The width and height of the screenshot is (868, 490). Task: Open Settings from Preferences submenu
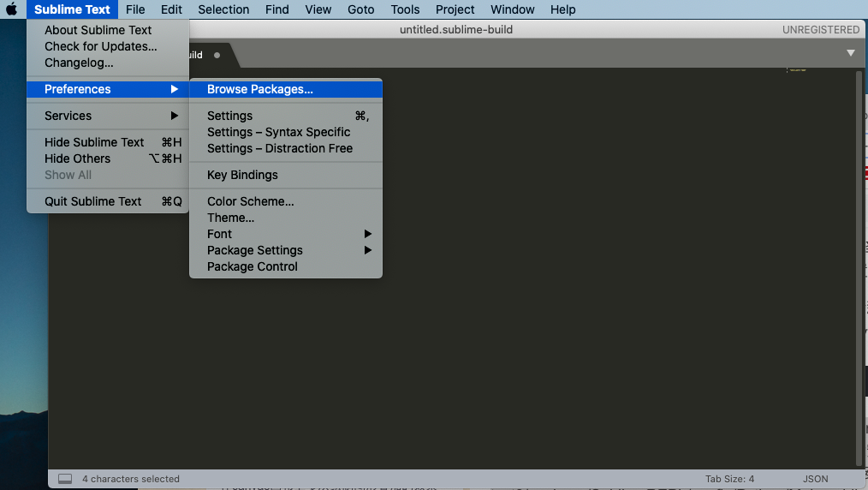(x=286, y=116)
